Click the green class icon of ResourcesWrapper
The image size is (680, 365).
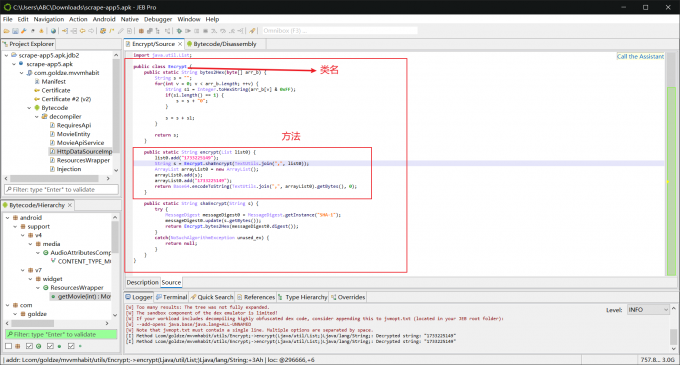[46, 287]
